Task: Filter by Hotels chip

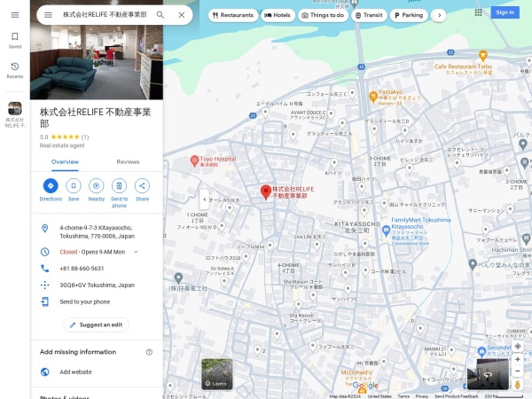Action: coord(278,15)
